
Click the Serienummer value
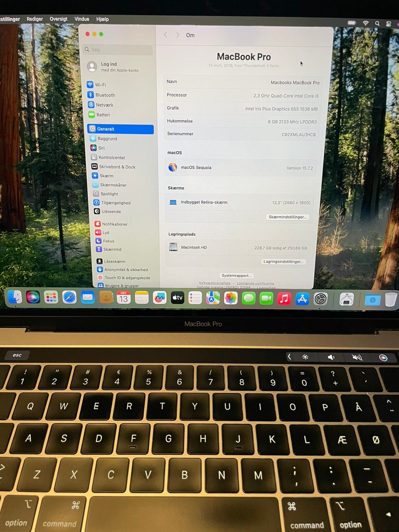click(298, 134)
